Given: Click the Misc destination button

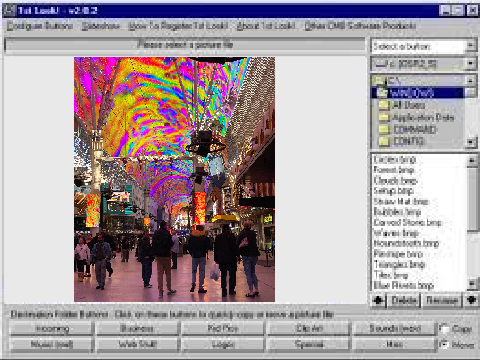Looking at the screenshot, I should 395,344.
